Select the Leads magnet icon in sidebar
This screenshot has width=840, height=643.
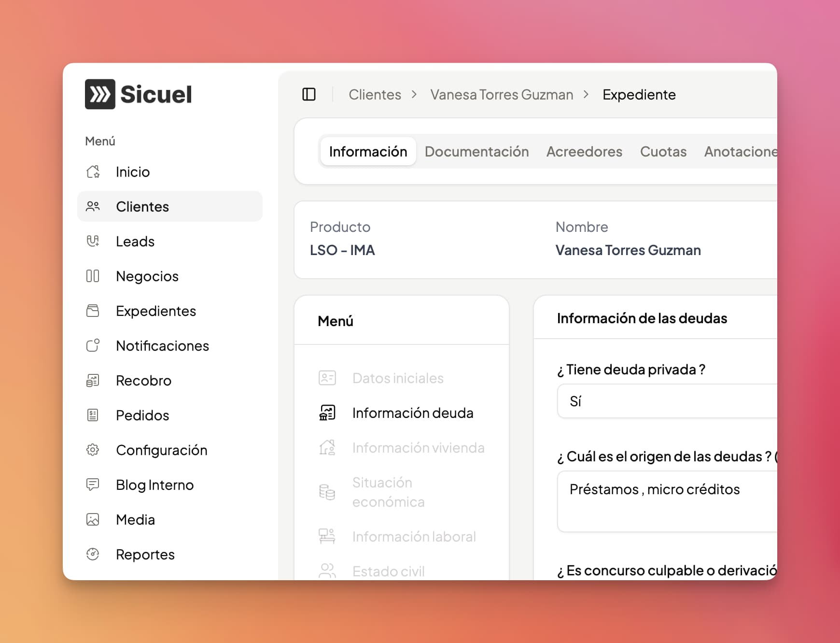point(93,241)
